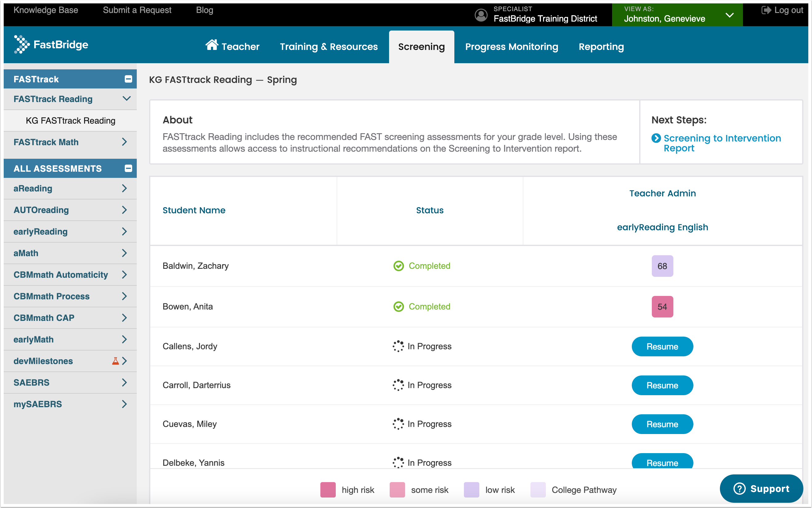The width and height of the screenshot is (812, 508).
Task: Click the Support button label
Action: [769, 489]
